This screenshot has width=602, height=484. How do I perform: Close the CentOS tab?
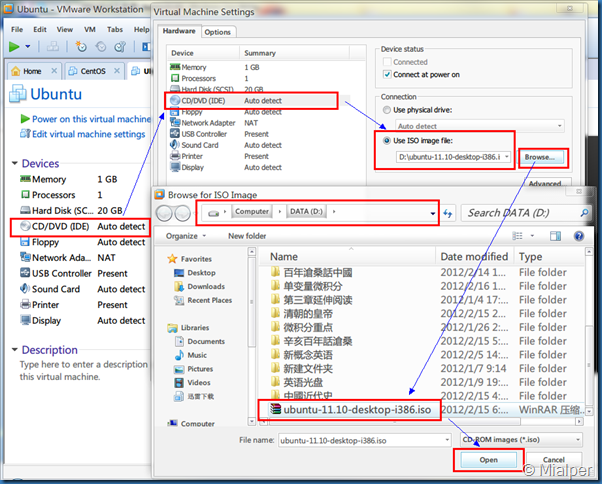(x=117, y=71)
